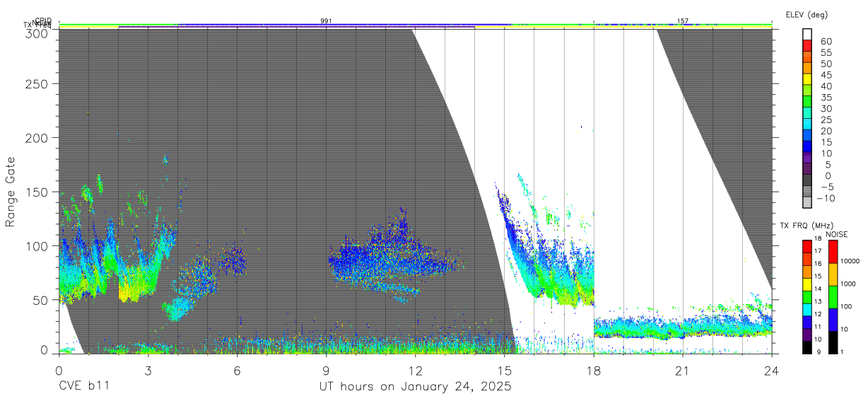This screenshot has width=868, height=401.
Task: Click the red ELEV swatch between 55 and 60
Action: coord(807,47)
